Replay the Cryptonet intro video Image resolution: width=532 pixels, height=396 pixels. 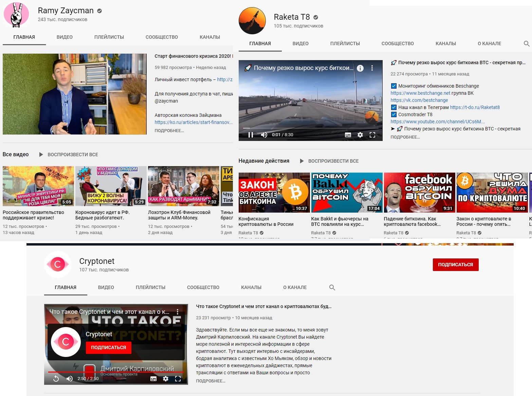(x=56, y=379)
